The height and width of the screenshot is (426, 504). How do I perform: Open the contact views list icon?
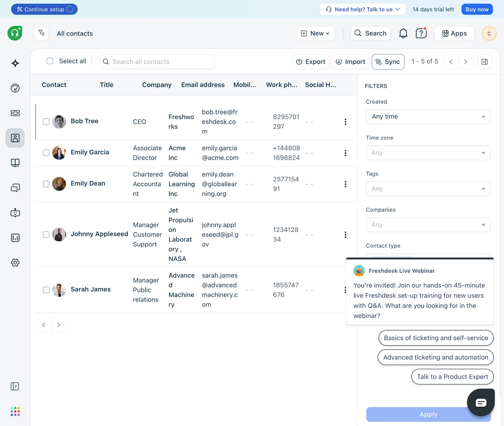41,33
